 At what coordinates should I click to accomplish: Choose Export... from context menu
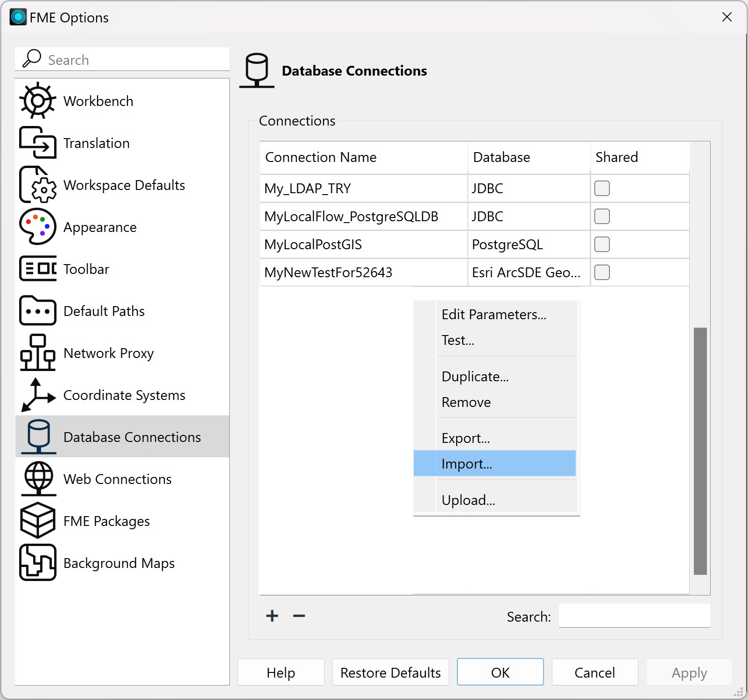pos(494,438)
